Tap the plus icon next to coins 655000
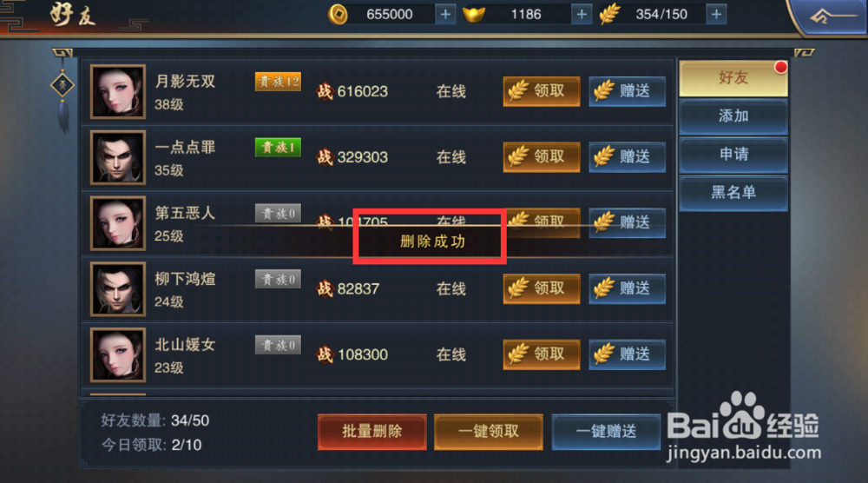This screenshot has width=868, height=483. coord(445,15)
